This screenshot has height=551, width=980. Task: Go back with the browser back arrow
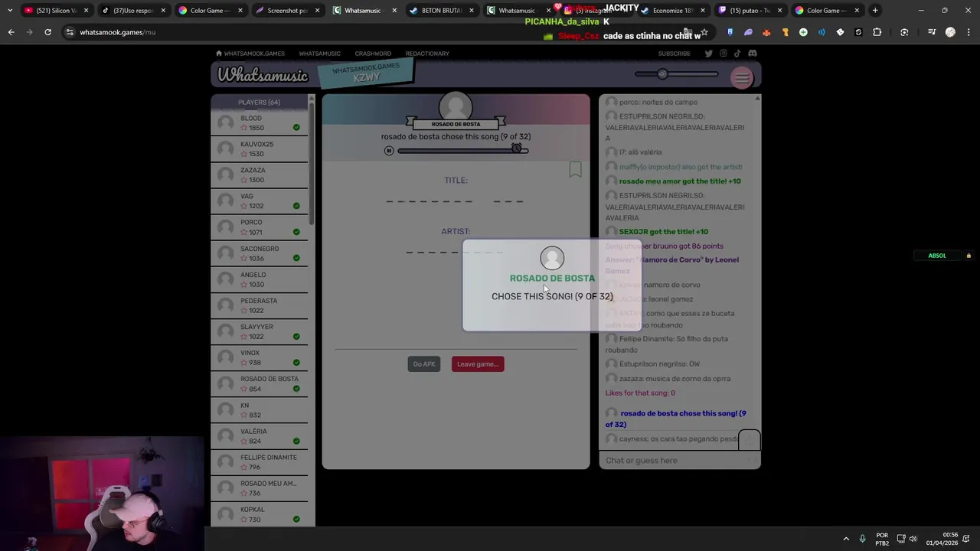coord(11,32)
